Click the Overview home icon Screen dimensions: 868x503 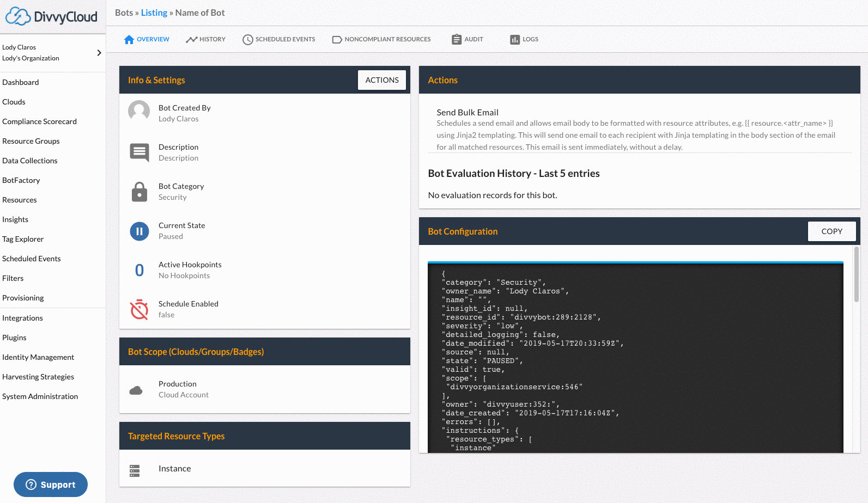point(129,39)
